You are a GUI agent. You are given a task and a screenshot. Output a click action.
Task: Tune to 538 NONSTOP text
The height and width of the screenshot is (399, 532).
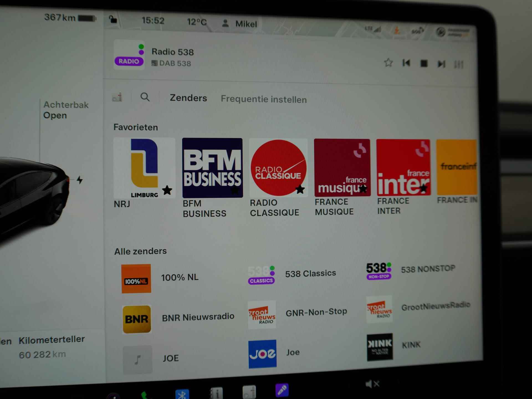click(428, 269)
